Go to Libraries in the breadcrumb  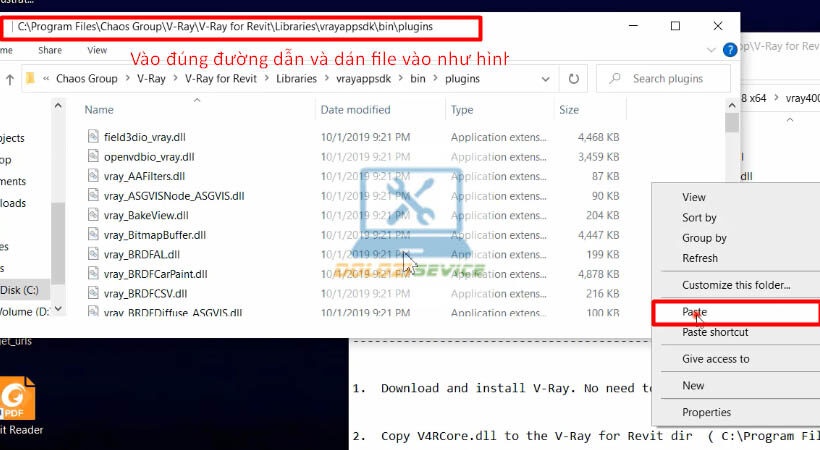tap(296, 79)
